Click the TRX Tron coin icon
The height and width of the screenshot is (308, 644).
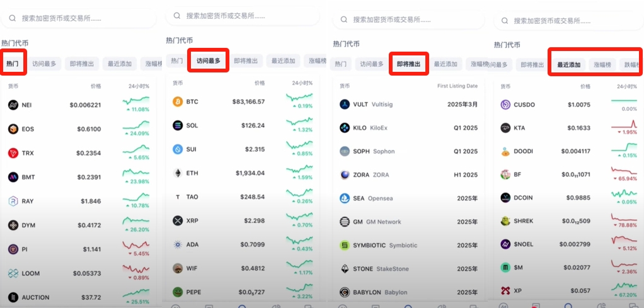(x=13, y=153)
